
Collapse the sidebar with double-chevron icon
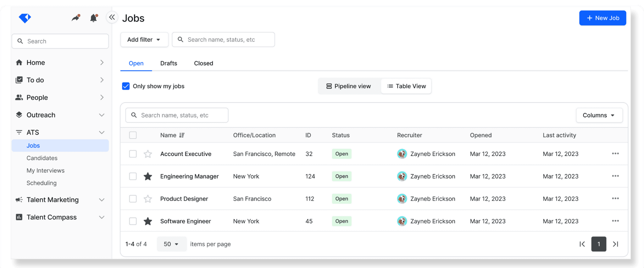click(112, 17)
